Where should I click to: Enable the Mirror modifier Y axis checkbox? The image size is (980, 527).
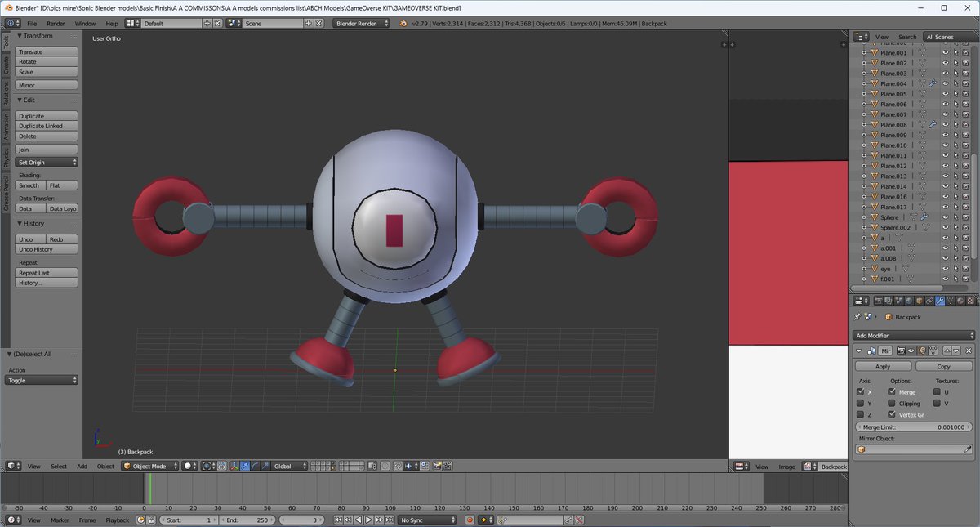(x=860, y=403)
